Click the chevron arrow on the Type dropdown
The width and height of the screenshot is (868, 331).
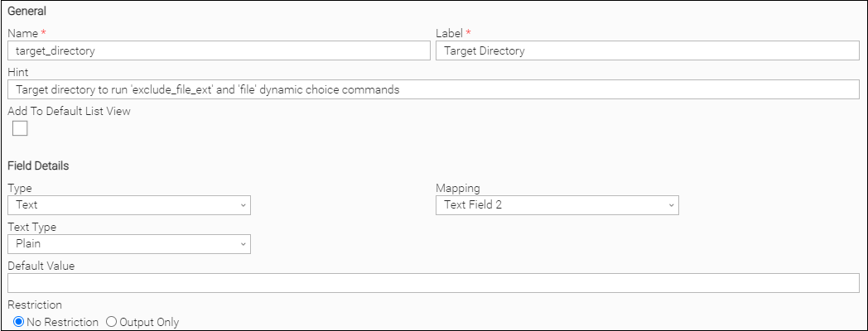[243, 205]
